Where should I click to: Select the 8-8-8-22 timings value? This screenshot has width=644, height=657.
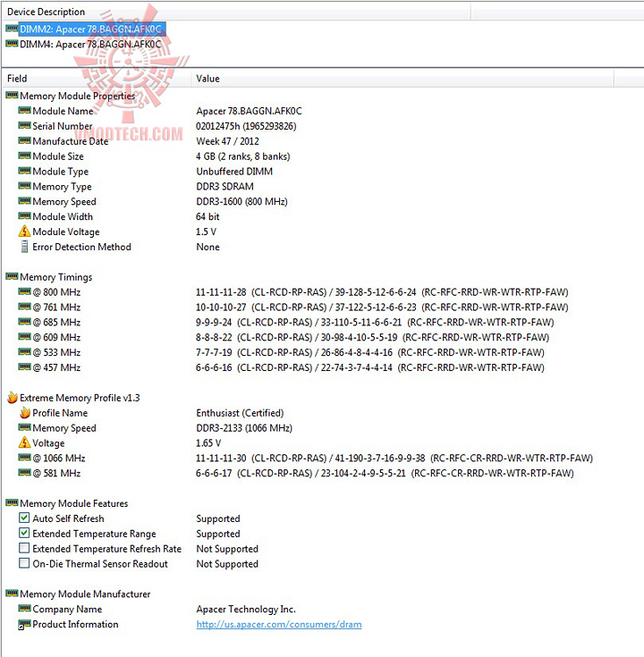tap(373, 337)
